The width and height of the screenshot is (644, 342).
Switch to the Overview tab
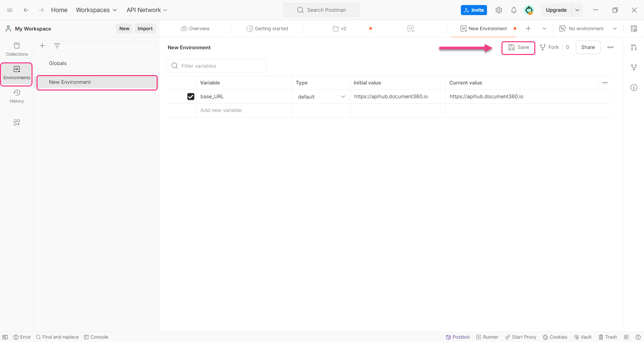195,28
